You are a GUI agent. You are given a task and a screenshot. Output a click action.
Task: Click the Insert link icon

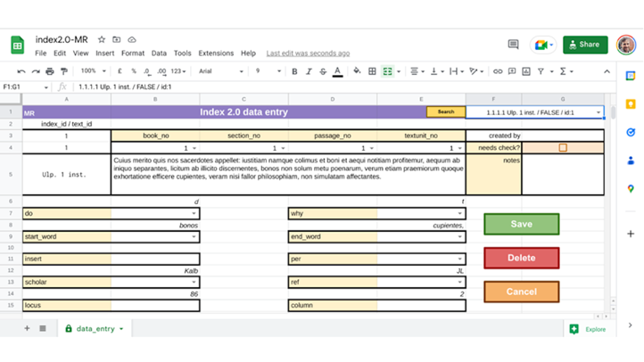click(x=498, y=71)
